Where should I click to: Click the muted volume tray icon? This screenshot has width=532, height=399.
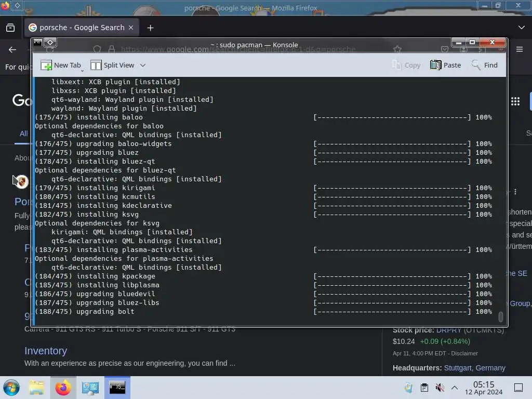click(x=440, y=388)
